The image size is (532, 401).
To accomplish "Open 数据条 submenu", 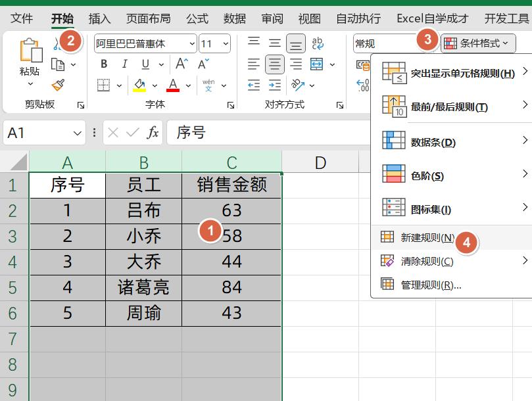I will [x=451, y=141].
